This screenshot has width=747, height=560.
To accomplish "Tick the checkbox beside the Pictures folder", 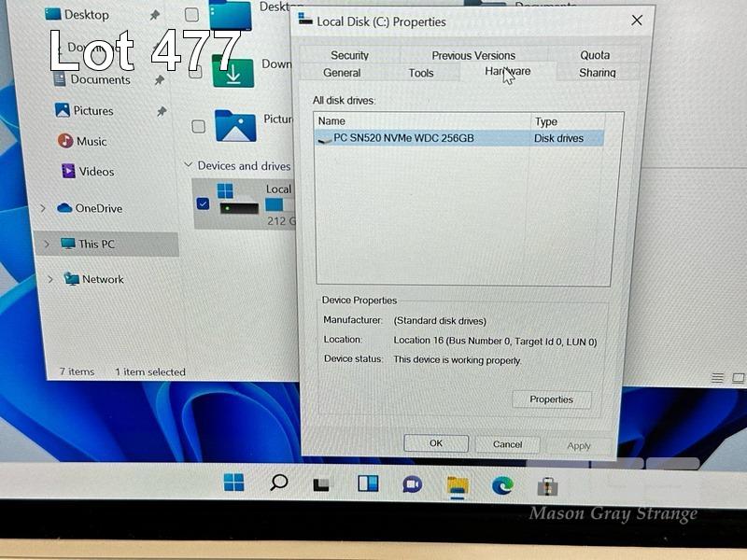I will pos(197,126).
